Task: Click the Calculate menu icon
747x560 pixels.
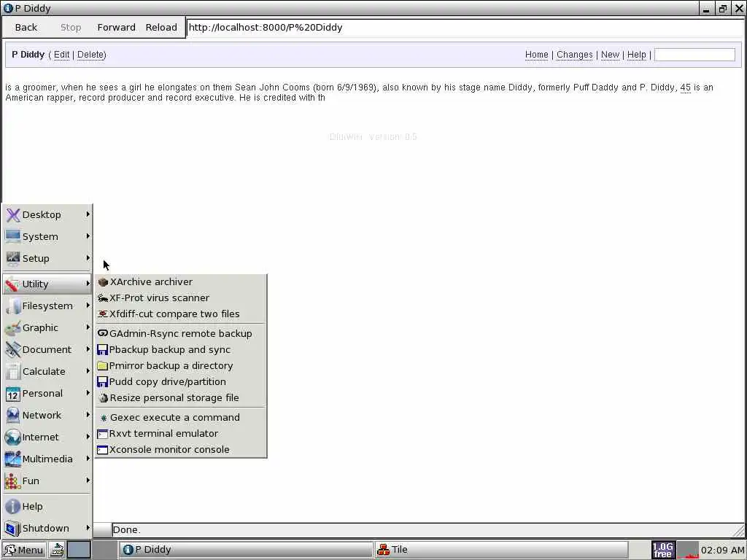Action: point(13,372)
